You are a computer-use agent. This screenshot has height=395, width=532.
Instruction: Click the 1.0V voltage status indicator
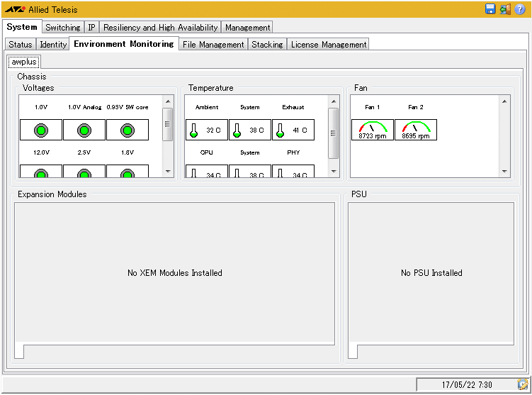pyautogui.click(x=41, y=130)
